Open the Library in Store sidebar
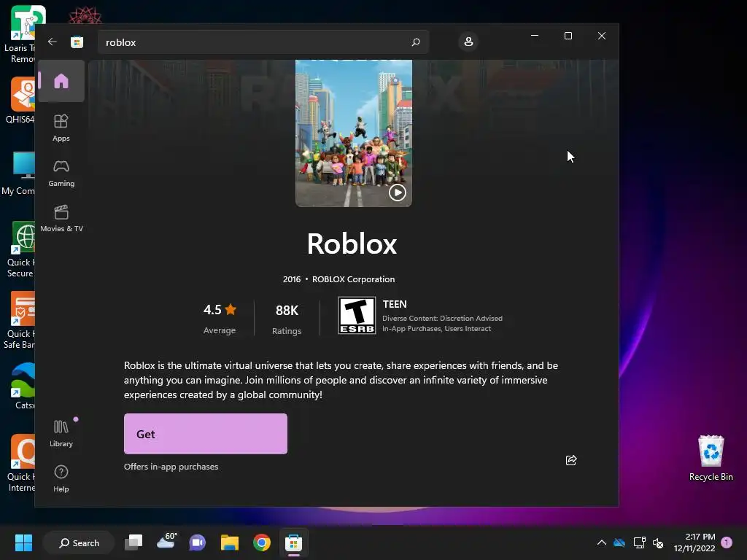The height and width of the screenshot is (560, 747). pyautogui.click(x=61, y=433)
